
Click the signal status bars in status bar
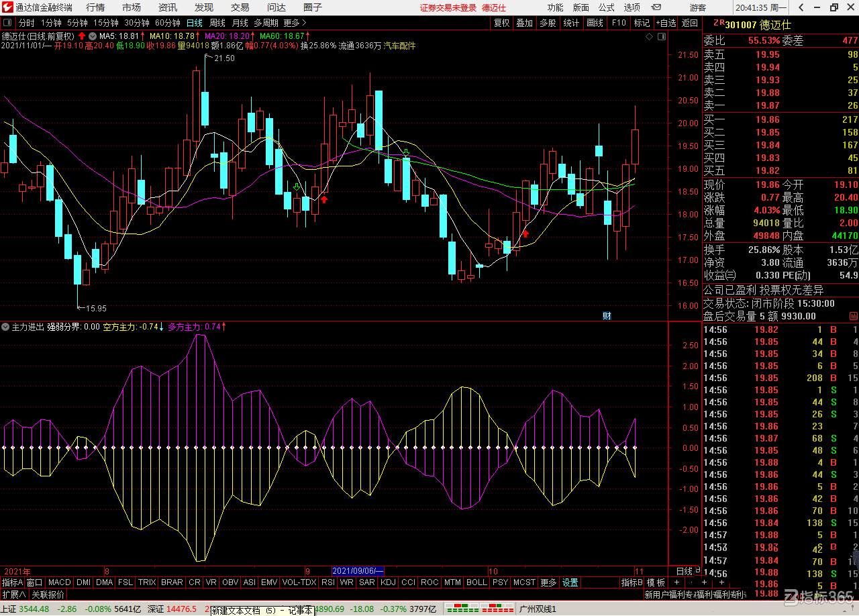point(478,609)
